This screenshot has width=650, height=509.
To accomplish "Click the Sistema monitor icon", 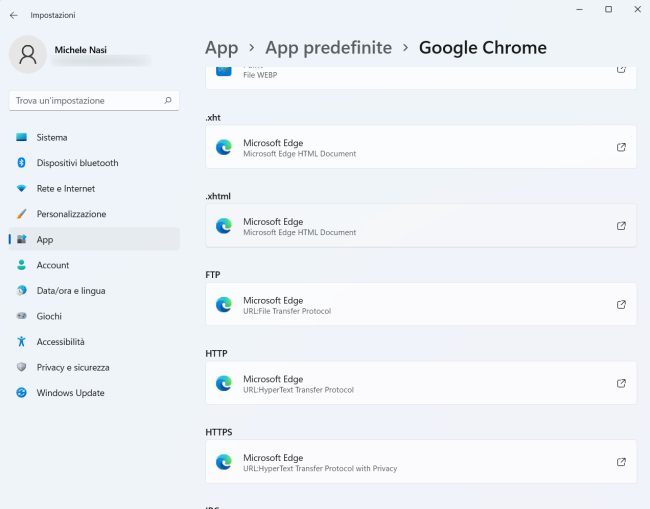I will [x=22, y=137].
